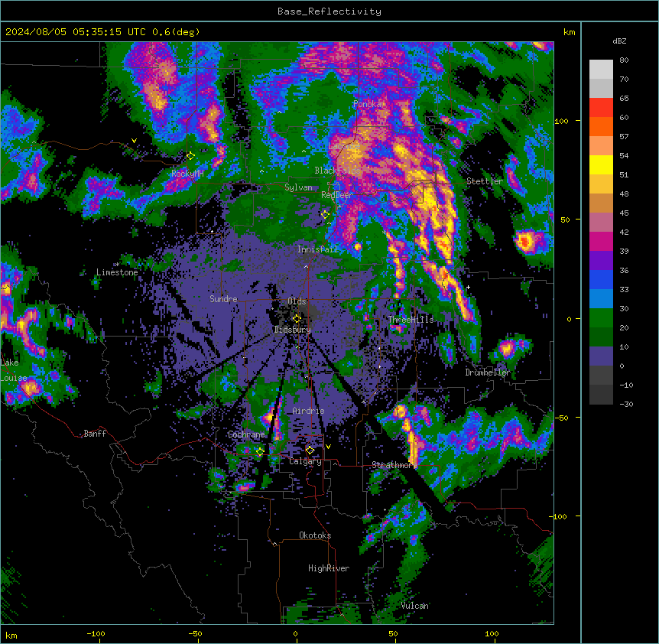Click the Blackfalds city label
Image resolution: width=659 pixels, height=644 pixels.
(337, 171)
